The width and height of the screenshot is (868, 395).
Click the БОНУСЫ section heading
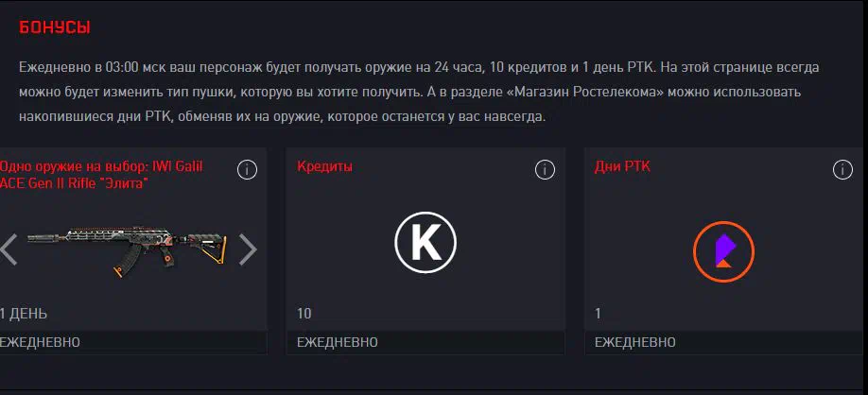[x=55, y=27]
